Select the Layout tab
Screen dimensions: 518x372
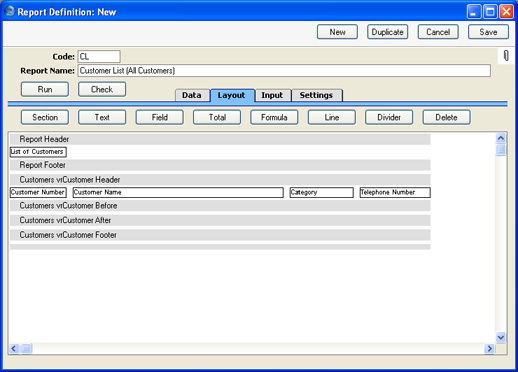[x=232, y=95]
